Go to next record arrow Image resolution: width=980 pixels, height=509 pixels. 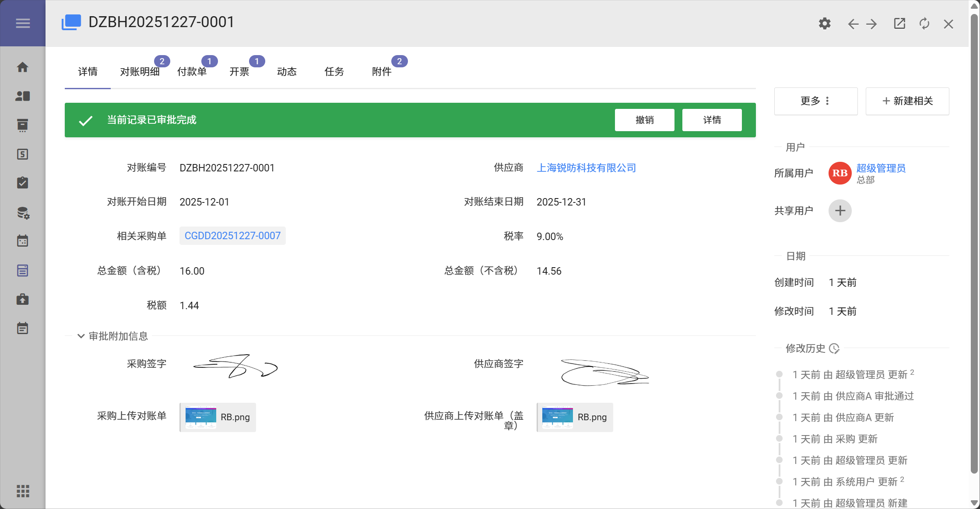(871, 24)
